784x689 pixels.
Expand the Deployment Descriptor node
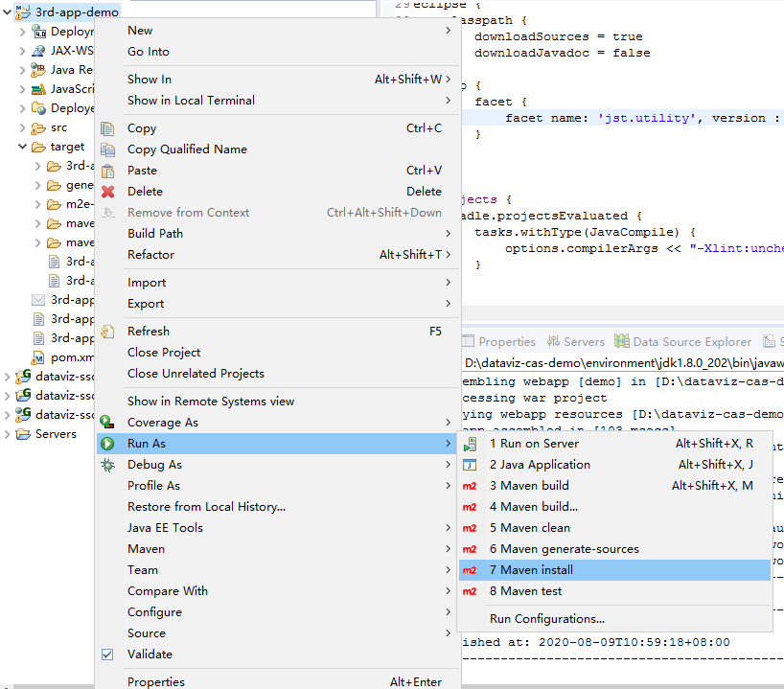click(x=22, y=32)
